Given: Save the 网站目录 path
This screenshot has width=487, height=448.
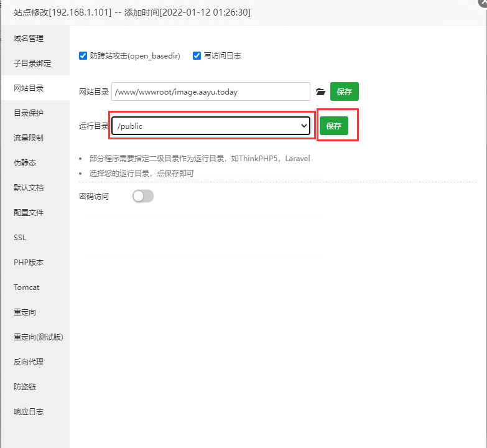Looking at the screenshot, I should tap(344, 91).
